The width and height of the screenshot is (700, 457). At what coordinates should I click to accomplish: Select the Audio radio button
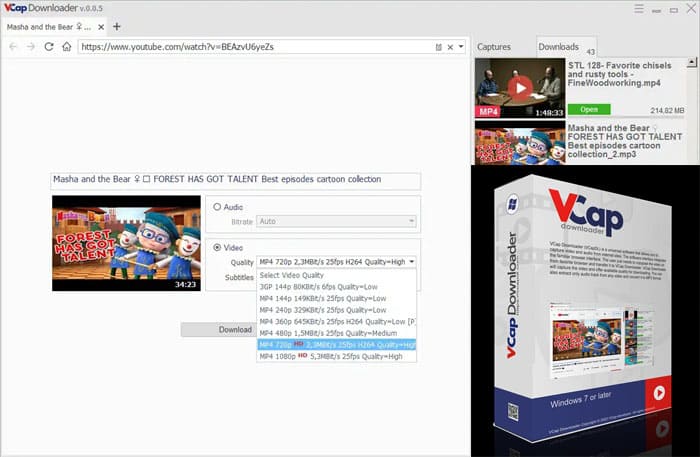(x=217, y=207)
